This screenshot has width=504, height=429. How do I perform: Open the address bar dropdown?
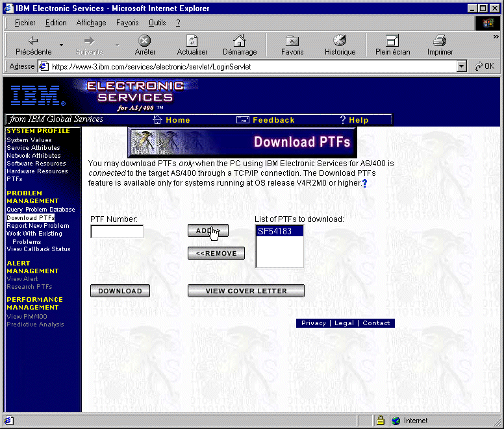[x=462, y=66]
